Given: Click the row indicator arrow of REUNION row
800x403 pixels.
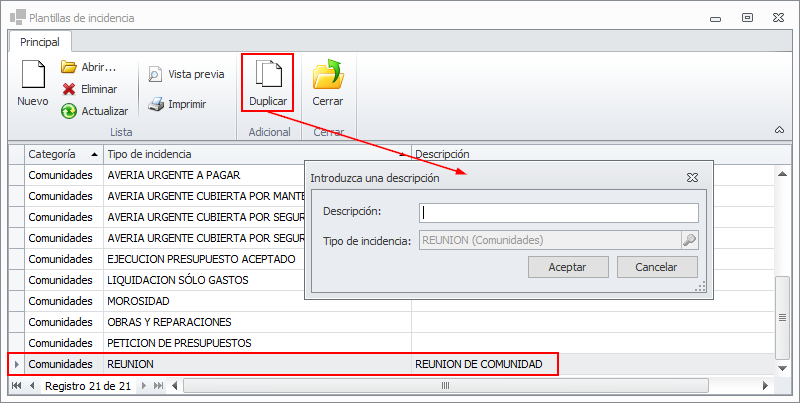Looking at the screenshot, I should point(16,364).
